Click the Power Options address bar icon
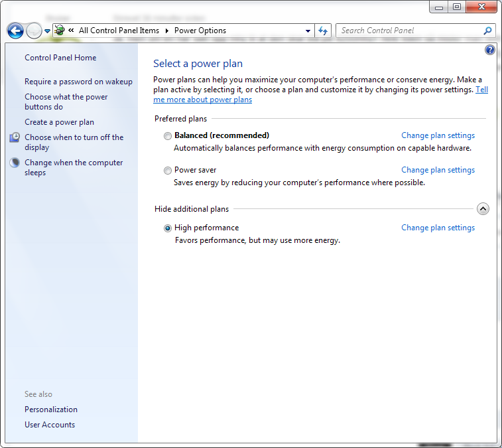The height and width of the screenshot is (448, 502). pos(60,31)
